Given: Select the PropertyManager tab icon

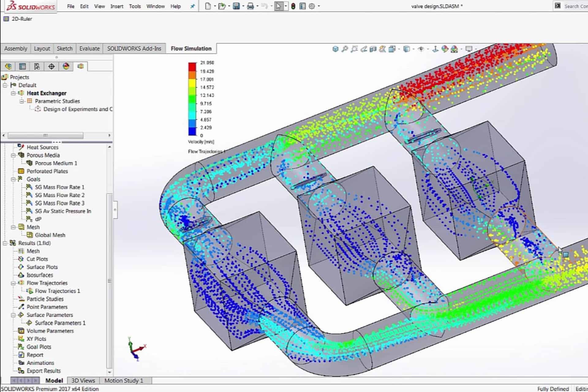Looking at the screenshot, I should pos(22,66).
